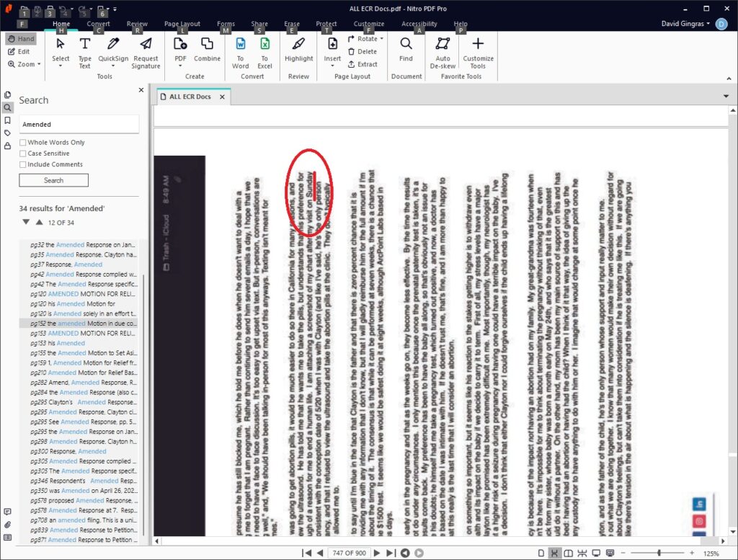The height and width of the screenshot is (560, 738).
Task: Open the Review ribbon tab
Action: pyautogui.click(x=137, y=24)
